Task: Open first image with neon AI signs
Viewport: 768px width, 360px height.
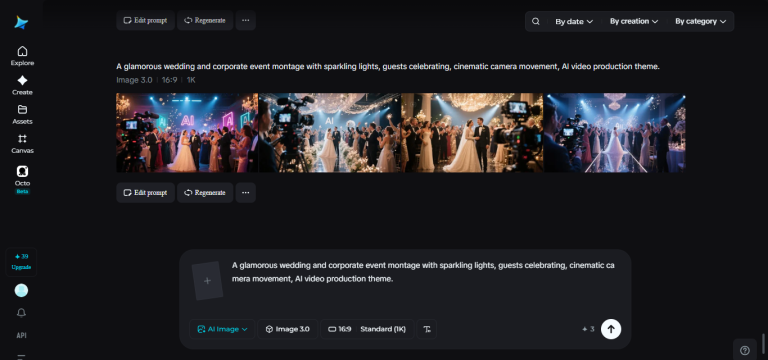Action: coord(187,133)
